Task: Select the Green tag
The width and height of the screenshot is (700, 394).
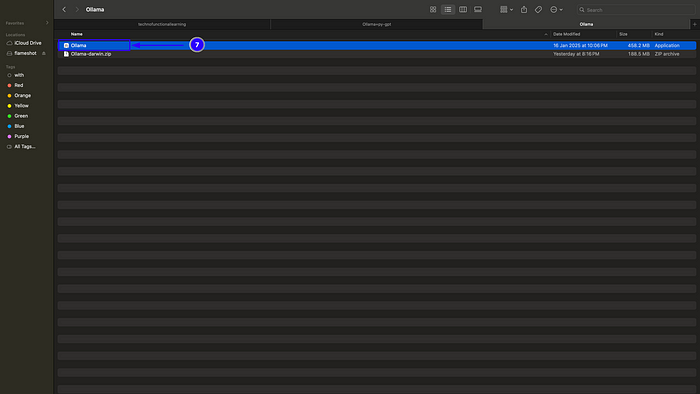Action: coord(21,116)
